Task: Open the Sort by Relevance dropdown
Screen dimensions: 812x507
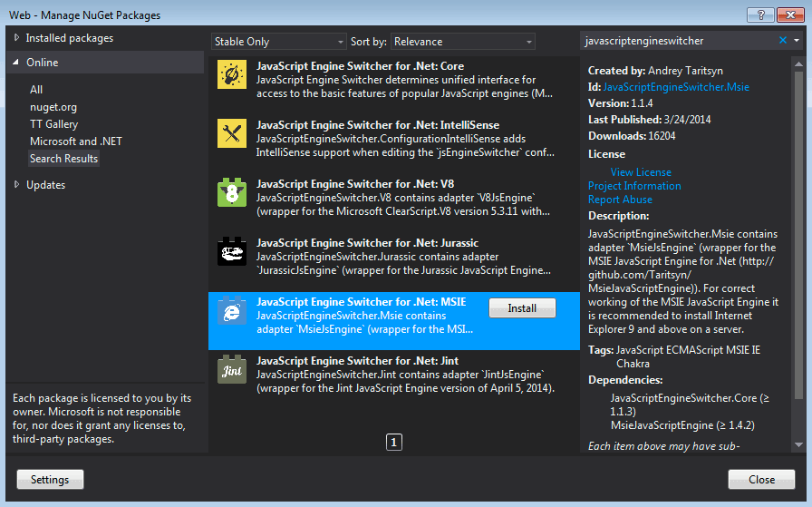Action: pyautogui.click(x=463, y=42)
